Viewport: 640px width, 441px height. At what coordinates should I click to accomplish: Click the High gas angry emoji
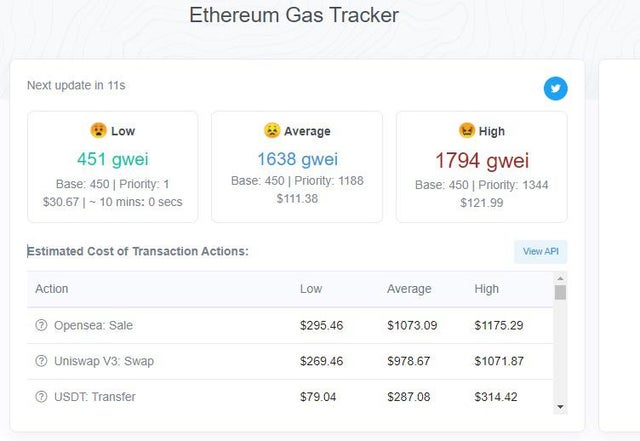pos(466,130)
